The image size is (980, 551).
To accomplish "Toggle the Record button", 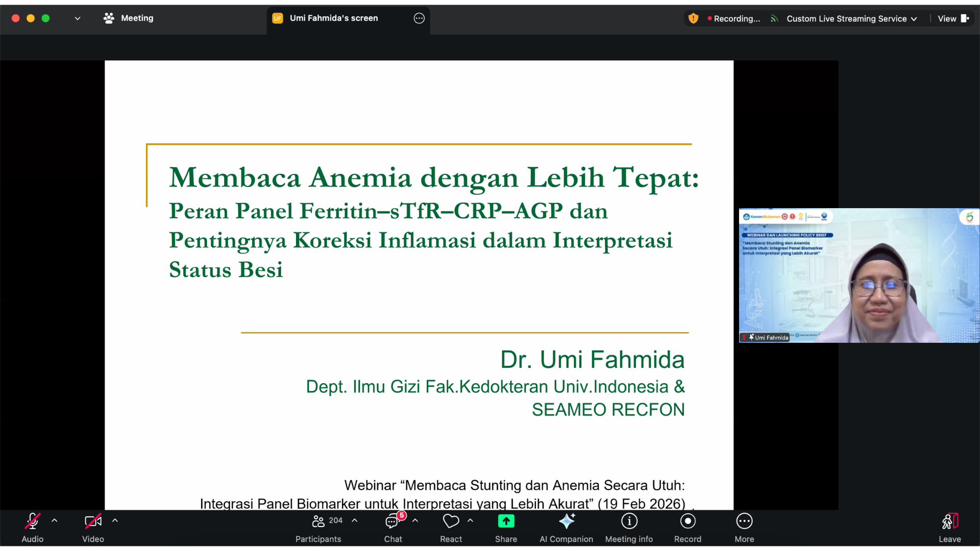I will click(x=688, y=521).
